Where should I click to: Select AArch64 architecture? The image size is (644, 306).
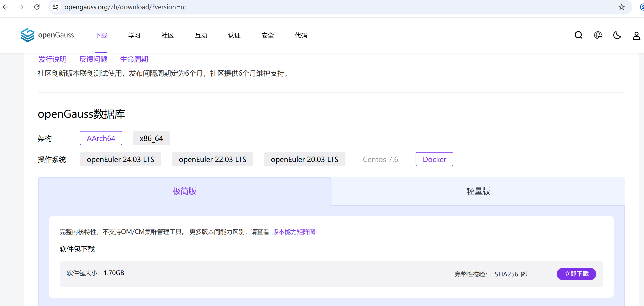(x=101, y=138)
